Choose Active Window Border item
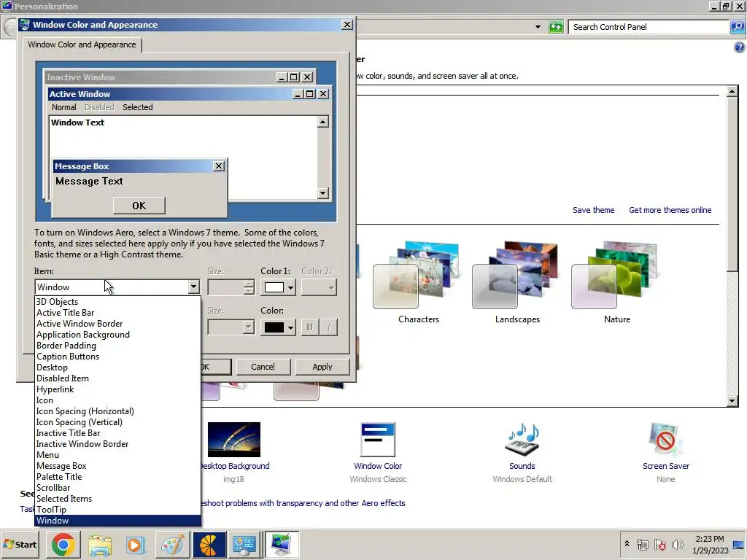 tap(117, 323)
